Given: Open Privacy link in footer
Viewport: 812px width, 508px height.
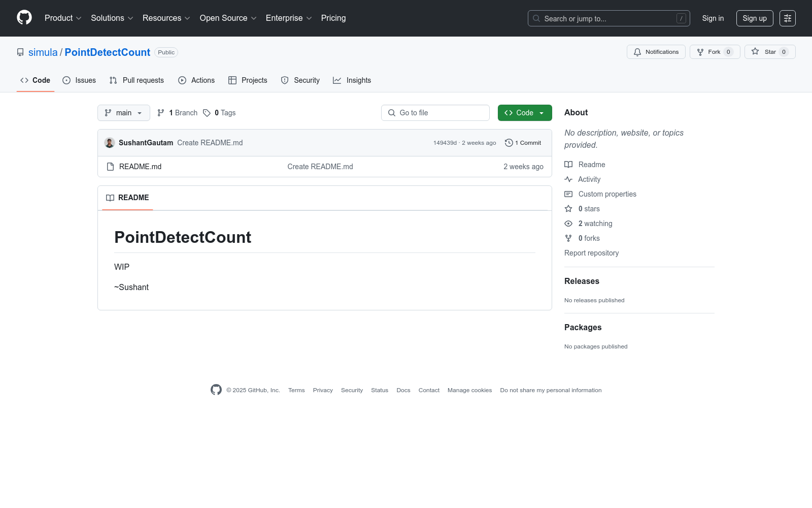Looking at the screenshot, I should coord(323,390).
